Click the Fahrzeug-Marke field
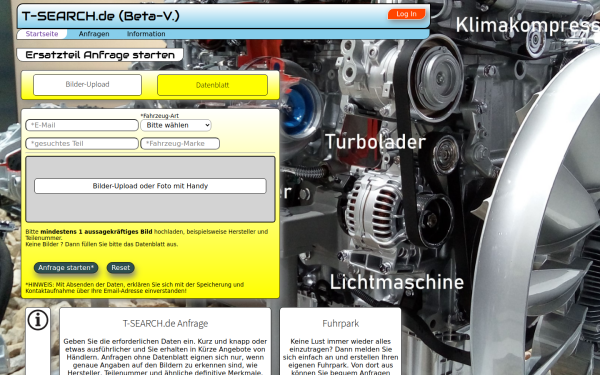The width and height of the screenshot is (600, 375). [180, 143]
